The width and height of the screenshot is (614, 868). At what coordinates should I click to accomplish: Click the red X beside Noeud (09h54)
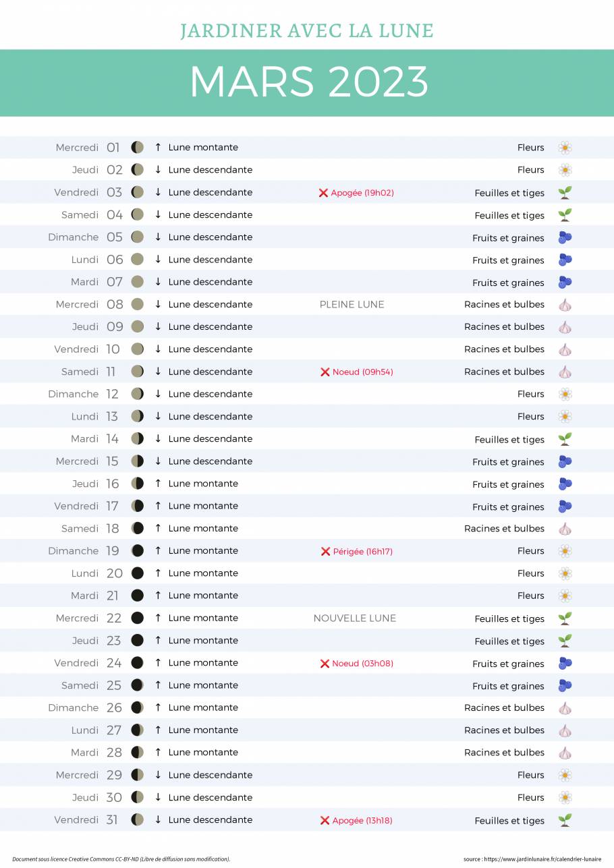[325, 372]
